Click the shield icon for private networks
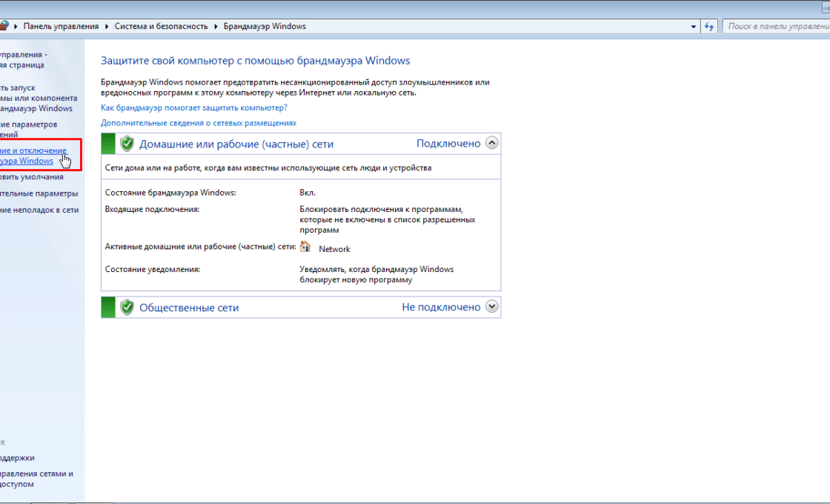The height and width of the screenshot is (504, 830). pyautogui.click(x=127, y=144)
